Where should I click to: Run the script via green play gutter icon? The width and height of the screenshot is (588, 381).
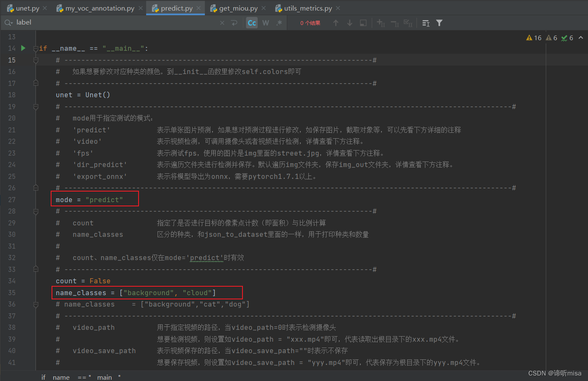(23, 48)
